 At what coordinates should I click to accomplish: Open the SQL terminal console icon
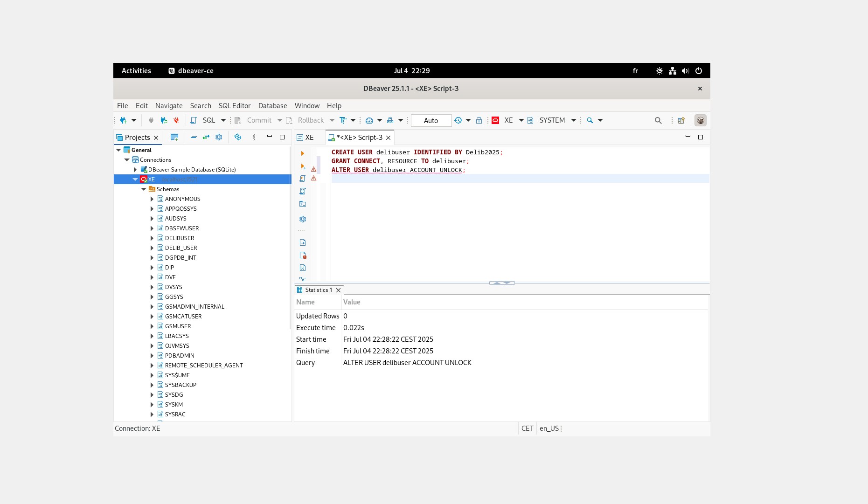(303, 204)
